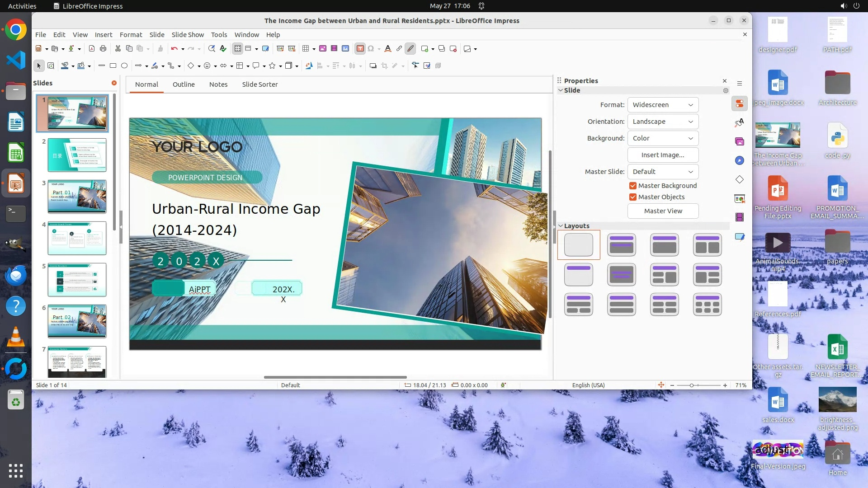Click the Undo arrow icon
This screenshot has width=868, height=488.
174,48
